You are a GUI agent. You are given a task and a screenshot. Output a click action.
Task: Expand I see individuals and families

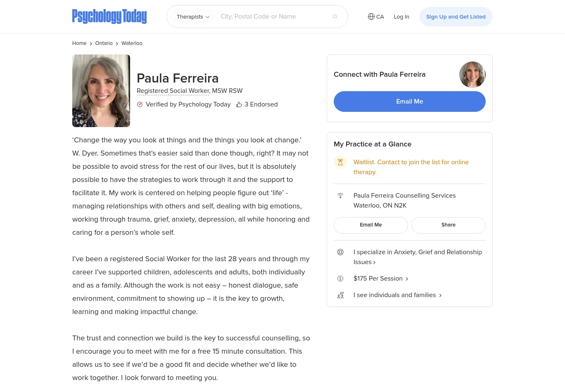pos(397,295)
